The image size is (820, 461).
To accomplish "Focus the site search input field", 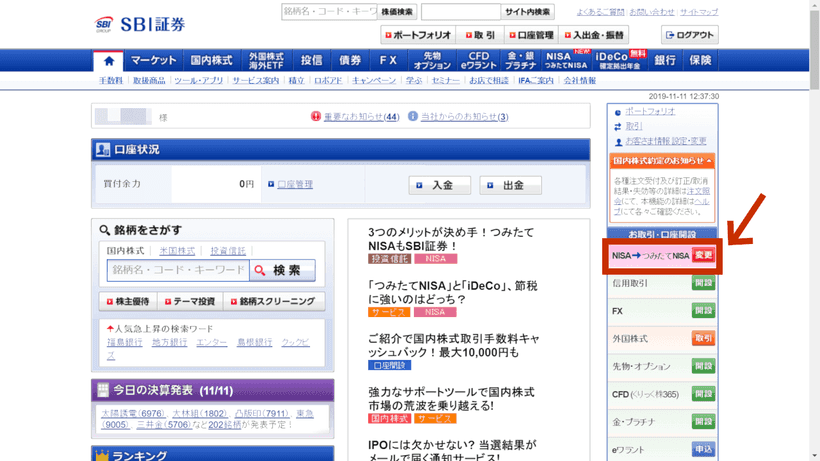I will [x=461, y=11].
